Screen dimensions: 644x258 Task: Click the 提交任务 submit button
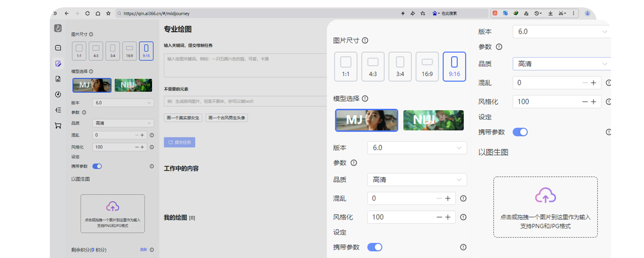tap(180, 142)
